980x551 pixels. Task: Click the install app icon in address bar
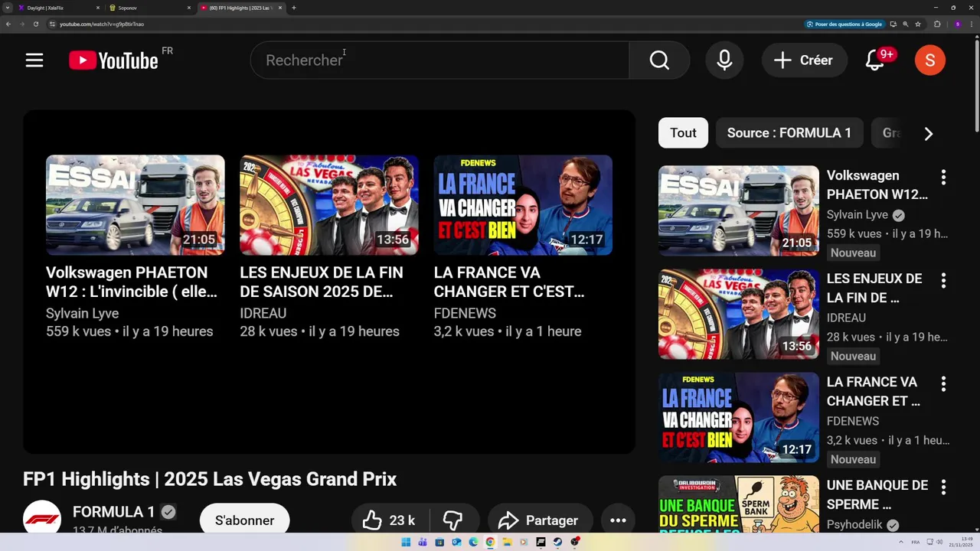(x=893, y=24)
